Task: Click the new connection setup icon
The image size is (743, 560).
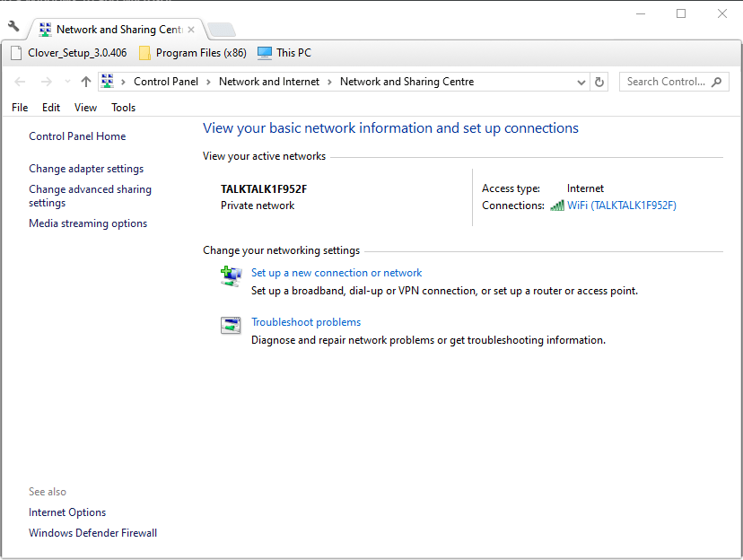Action: [x=232, y=276]
